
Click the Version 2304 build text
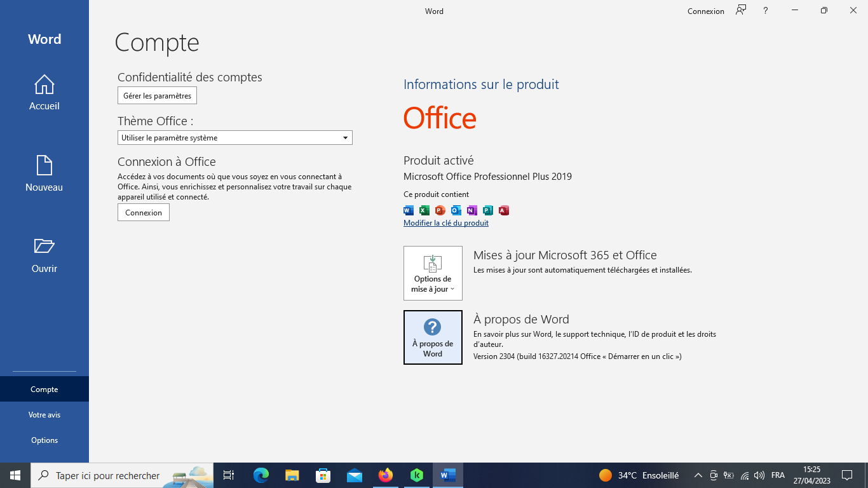pos(578,356)
